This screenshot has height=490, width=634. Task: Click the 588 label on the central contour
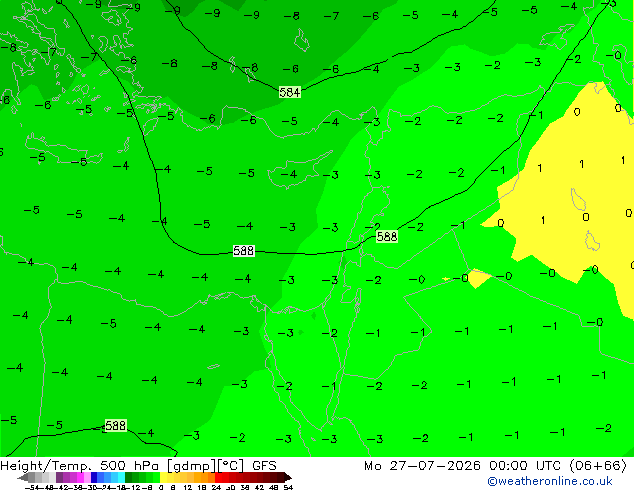243,251
